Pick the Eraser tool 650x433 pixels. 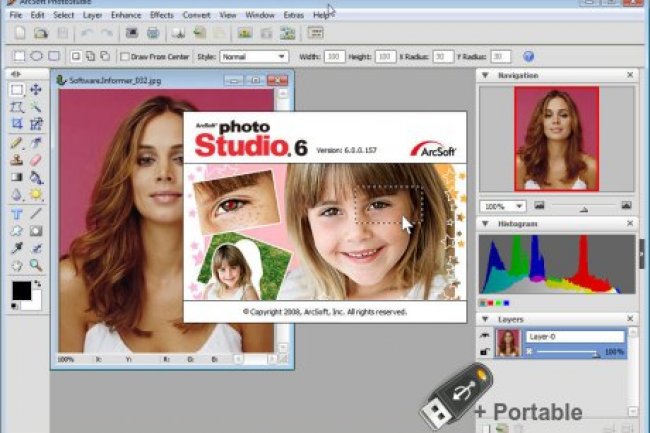click(x=36, y=160)
